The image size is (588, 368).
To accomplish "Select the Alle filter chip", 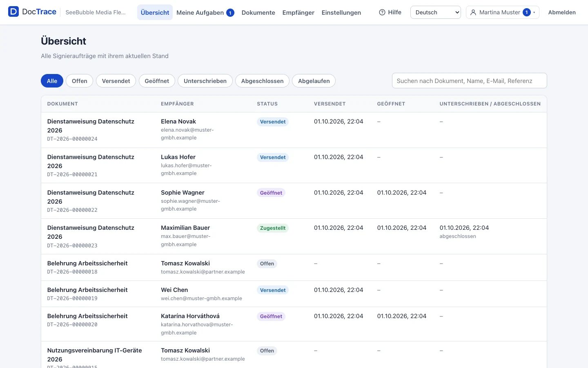I will (52, 81).
